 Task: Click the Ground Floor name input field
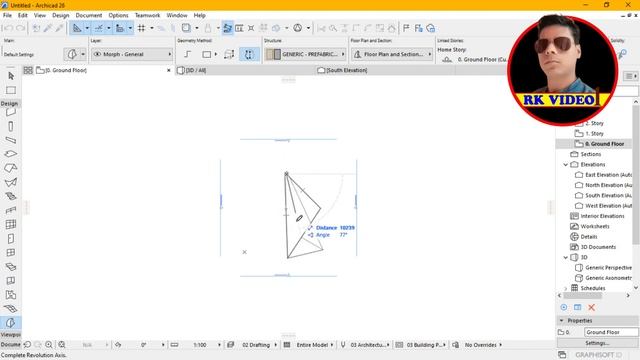click(611, 332)
